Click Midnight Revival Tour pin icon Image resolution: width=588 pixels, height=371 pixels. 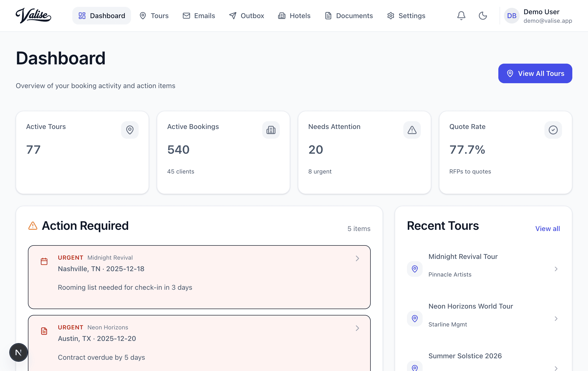click(415, 269)
